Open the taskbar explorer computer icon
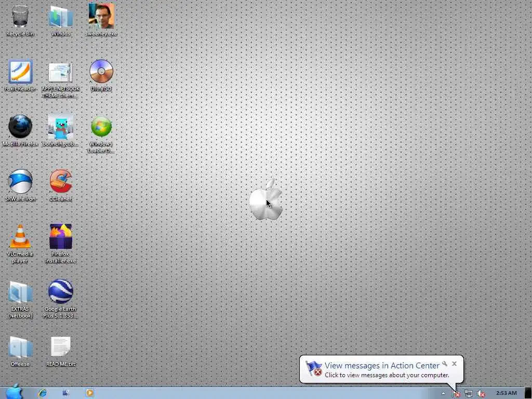The width and height of the screenshot is (532, 399). click(x=66, y=393)
